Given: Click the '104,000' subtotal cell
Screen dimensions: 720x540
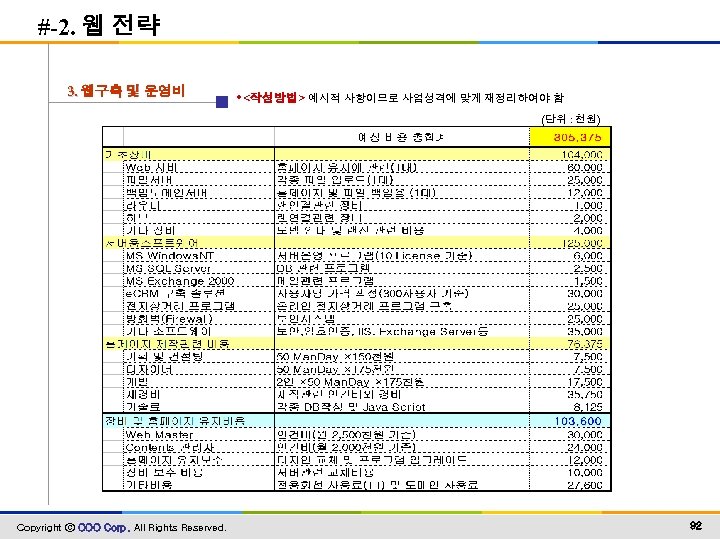Looking at the screenshot, I should coord(582,155).
